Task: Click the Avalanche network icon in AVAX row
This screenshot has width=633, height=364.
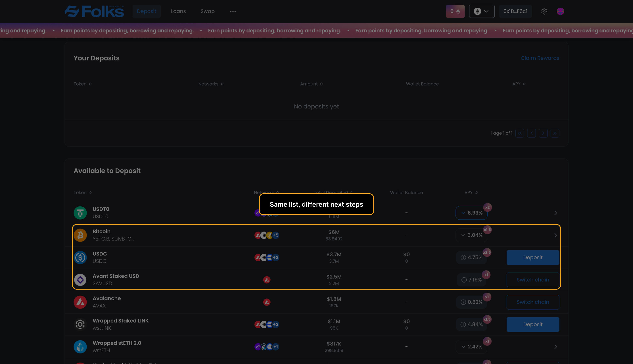Action: [x=266, y=302]
